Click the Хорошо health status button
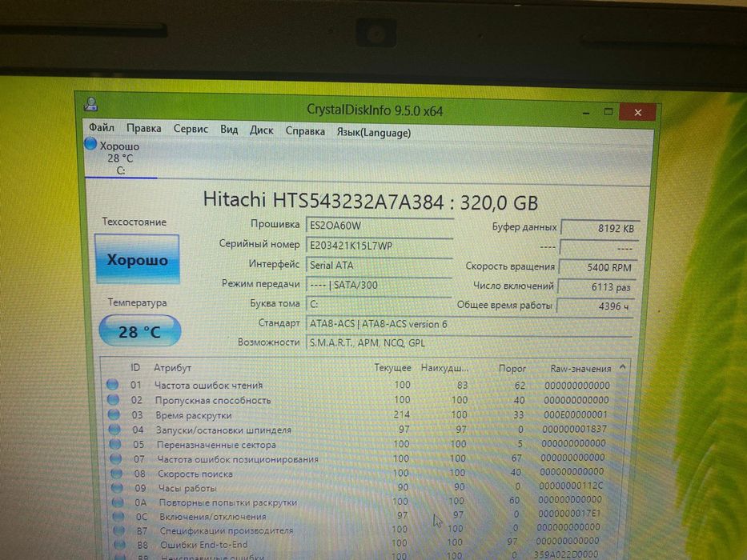Viewport: 747px width, 560px height. pyautogui.click(x=137, y=259)
